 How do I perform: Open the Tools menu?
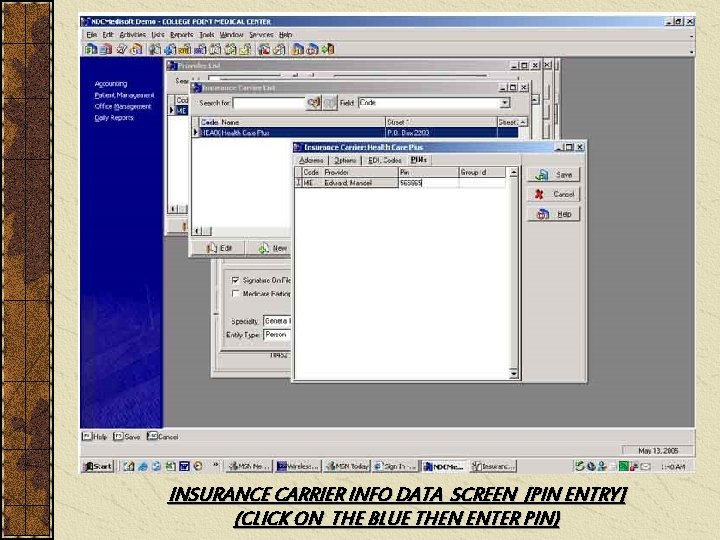[207, 34]
